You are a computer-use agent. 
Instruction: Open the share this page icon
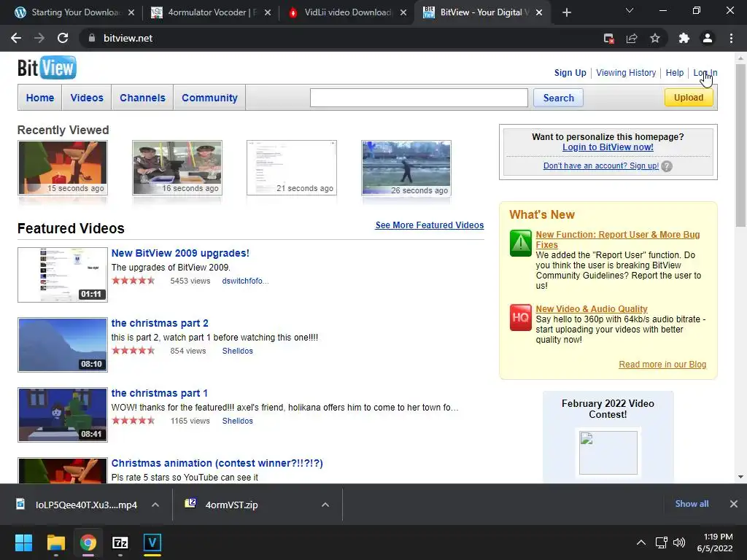point(632,38)
